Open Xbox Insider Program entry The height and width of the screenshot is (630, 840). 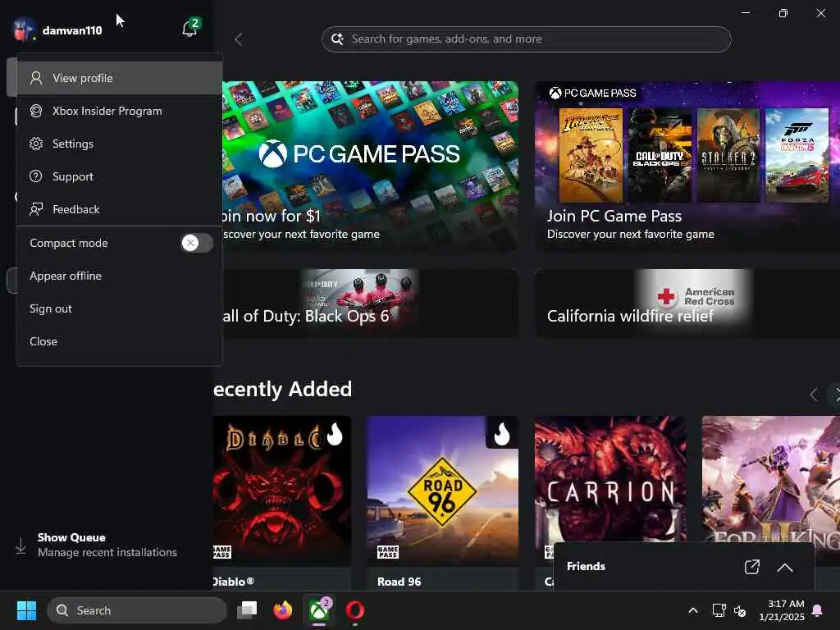pos(120,111)
